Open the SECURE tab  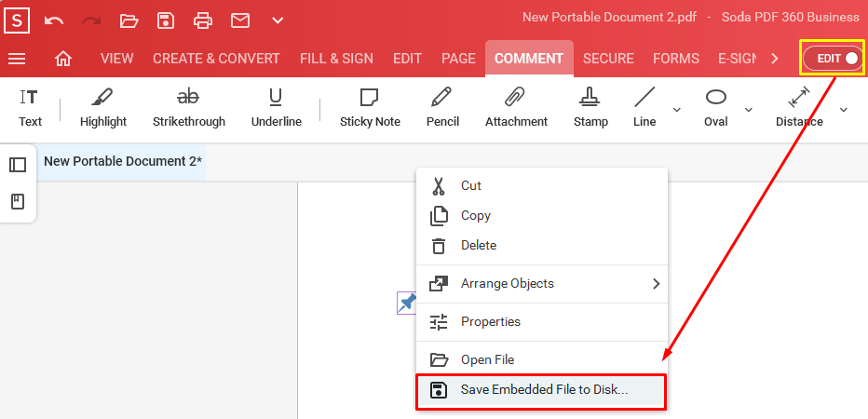608,59
